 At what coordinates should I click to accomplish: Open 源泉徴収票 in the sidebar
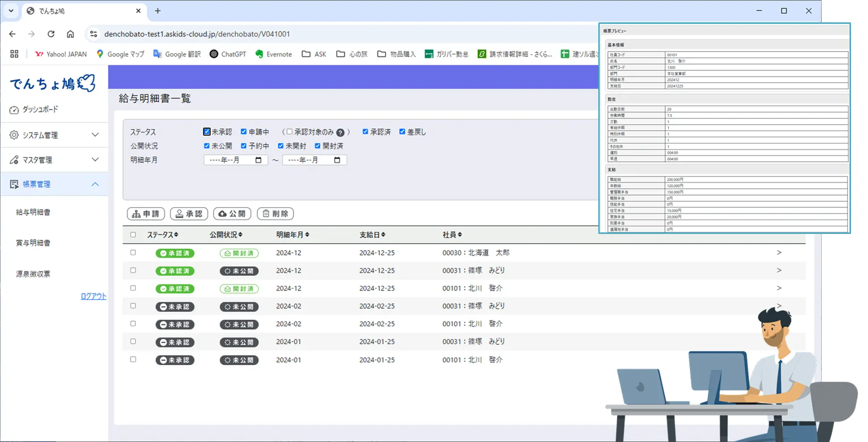33,274
